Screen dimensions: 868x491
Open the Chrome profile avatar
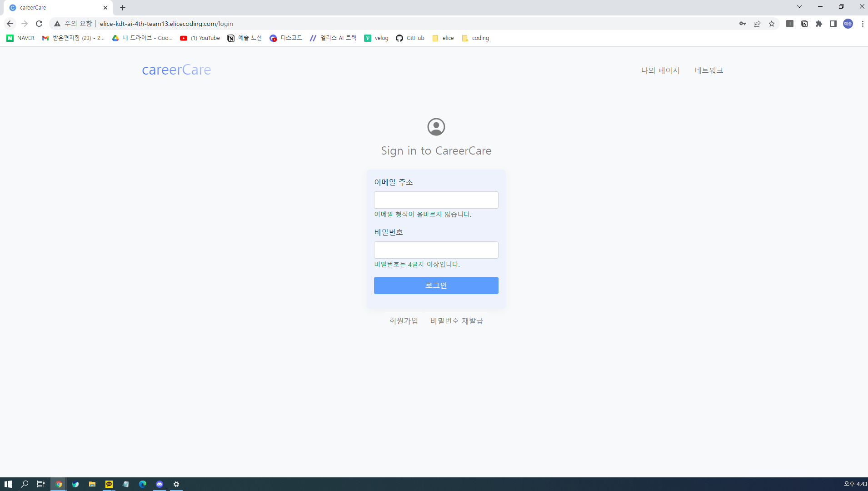pyautogui.click(x=848, y=24)
